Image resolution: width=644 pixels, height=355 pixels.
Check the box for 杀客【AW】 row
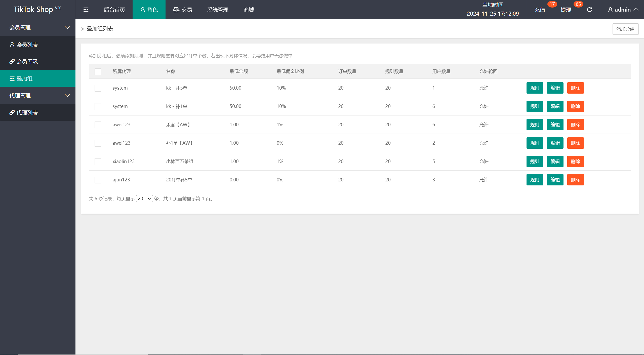pyautogui.click(x=98, y=125)
